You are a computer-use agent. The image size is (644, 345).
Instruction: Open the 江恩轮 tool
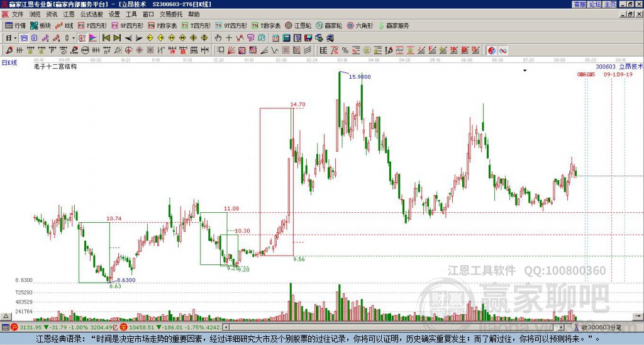pos(299,25)
